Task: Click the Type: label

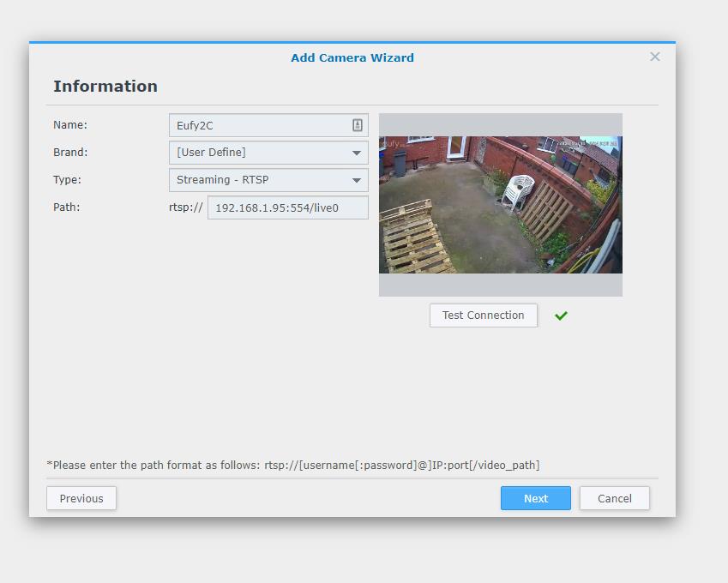Action: click(67, 180)
